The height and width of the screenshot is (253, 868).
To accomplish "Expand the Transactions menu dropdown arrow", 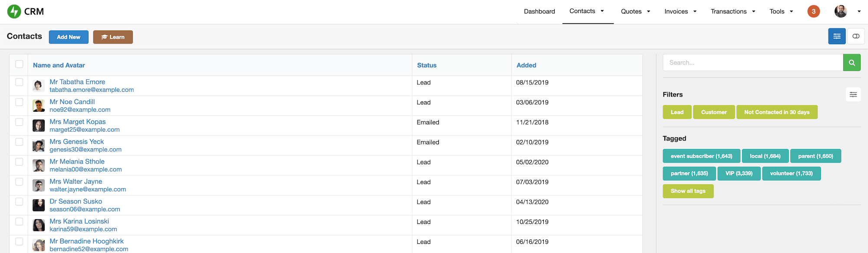I will click(753, 12).
